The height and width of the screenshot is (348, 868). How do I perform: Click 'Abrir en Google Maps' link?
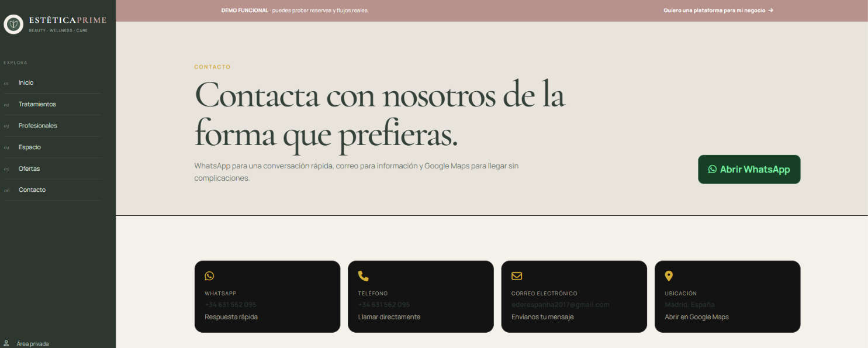[697, 317]
